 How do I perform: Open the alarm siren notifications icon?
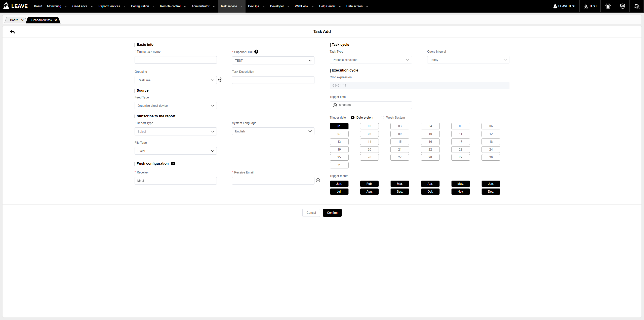pos(608,6)
